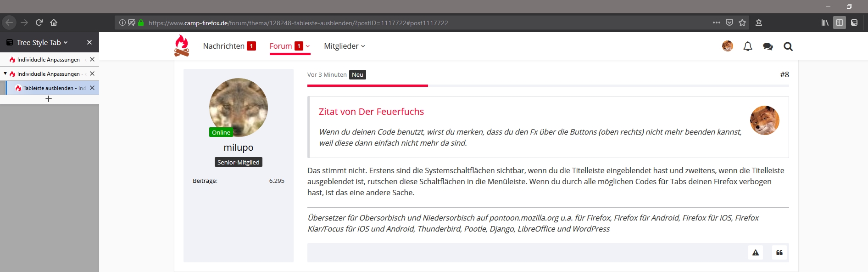This screenshot has width=868, height=272.
Task: Expand the Forum dropdown chevron
Action: (x=308, y=46)
